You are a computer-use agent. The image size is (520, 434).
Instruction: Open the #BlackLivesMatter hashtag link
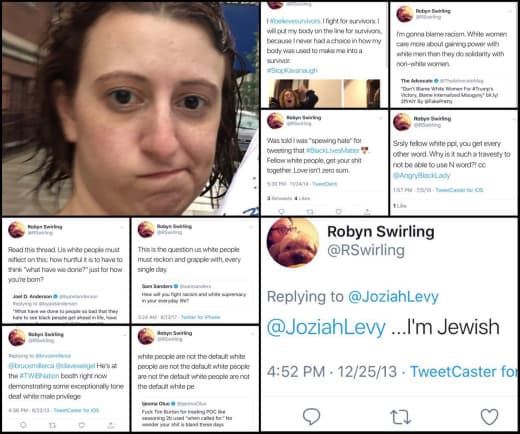[x=333, y=150]
